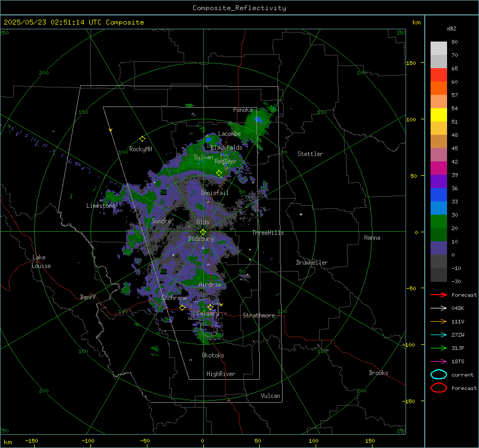Click the km unit label at bottom left
The image size is (479, 448).
(x=8, y=442)
